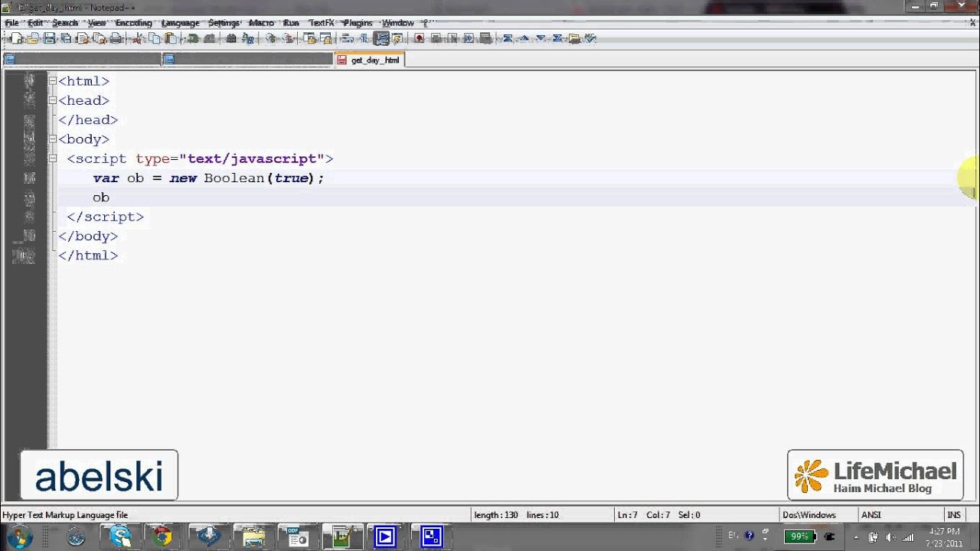Click the Open file toolbar icon
This screenshot has width=980, height=551.
pyautogui.click(x=32, y=38)
